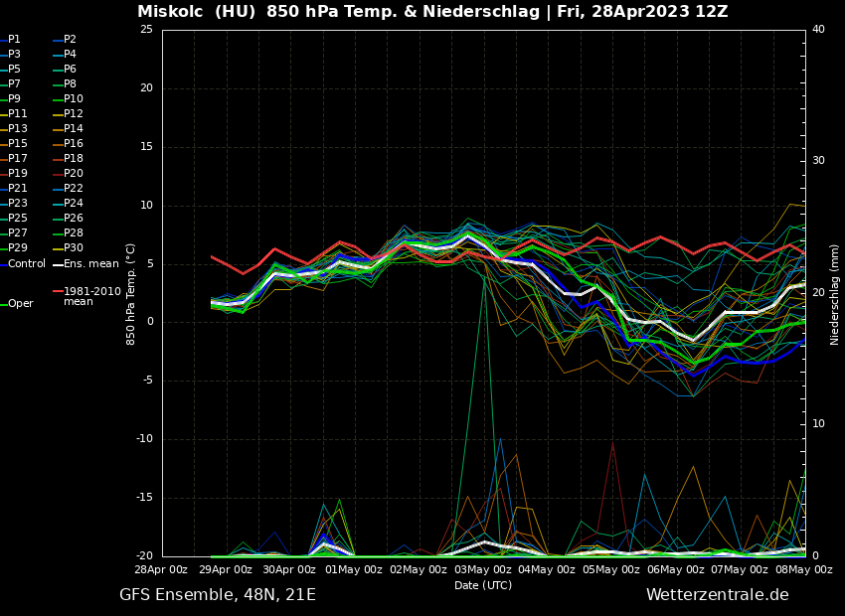Viewport: 845px width, 616px height.
Task: Click the P1 legend entry
Action: 14,40
